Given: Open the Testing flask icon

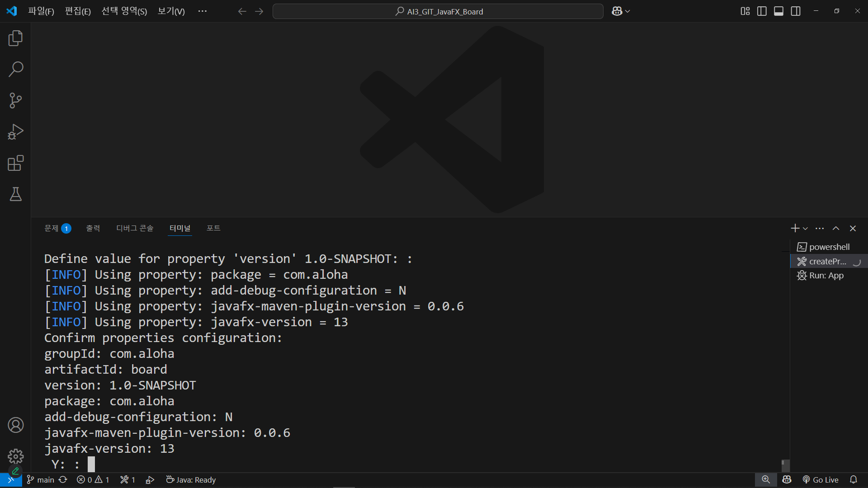Looking at the screenshot, I should coord(15,194).
